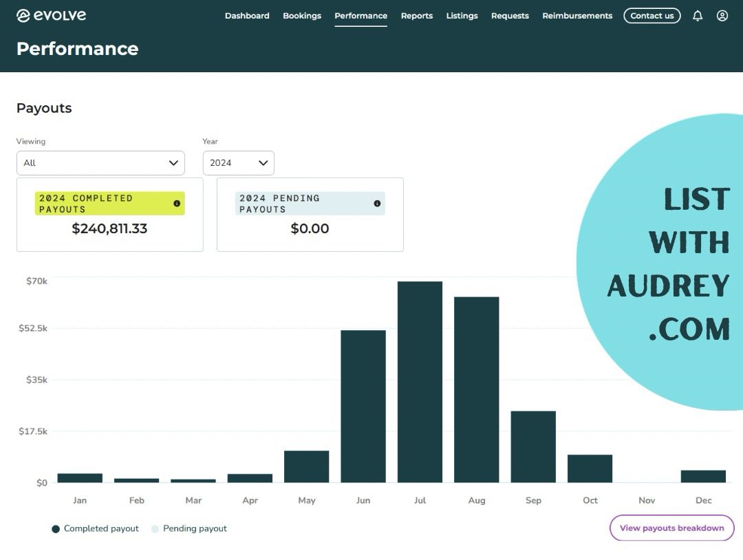The width and height of the screenshot is (743, 560).
Task: Click the Performance page title
Action: click(78, 49)
